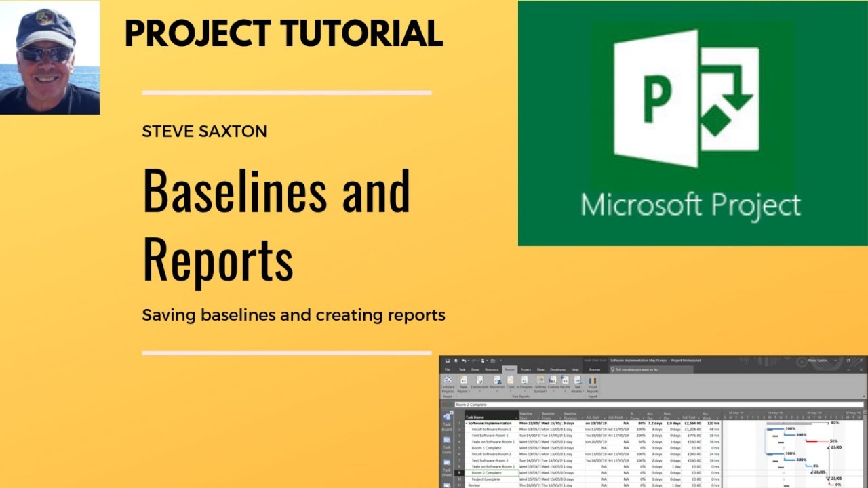This screenshot has height=488, width=868.
Task: Click the lightbulb Tell Me search icon
Action: pyautogui.click(x=613, y=369)
